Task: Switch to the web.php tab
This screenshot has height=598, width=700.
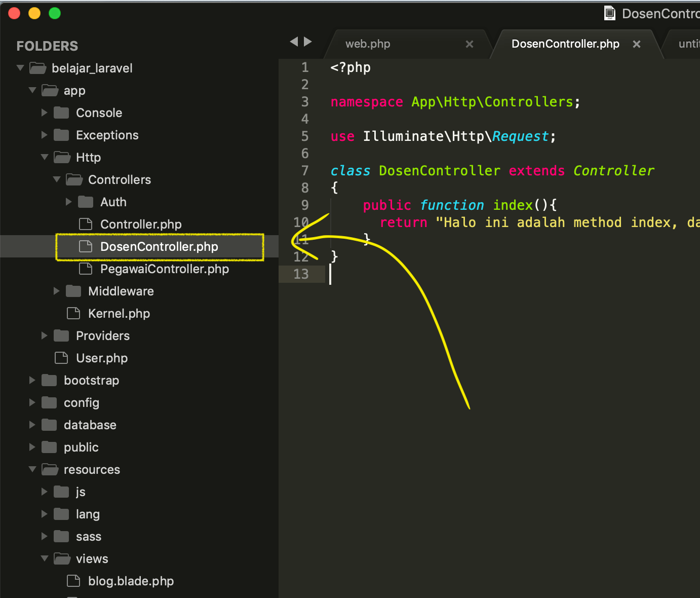Action: point(368,44)
